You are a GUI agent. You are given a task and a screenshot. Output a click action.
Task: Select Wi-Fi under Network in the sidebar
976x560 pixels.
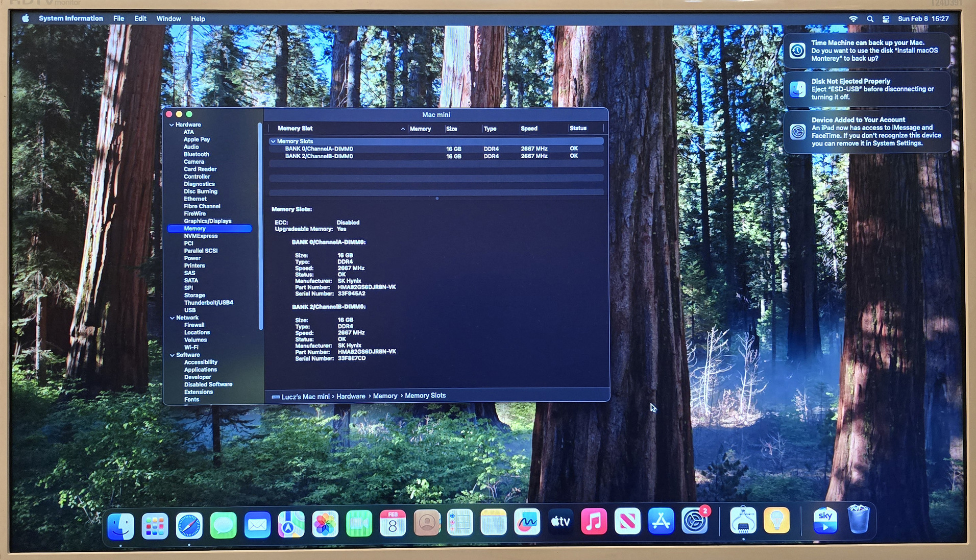[x=191, y=348]
